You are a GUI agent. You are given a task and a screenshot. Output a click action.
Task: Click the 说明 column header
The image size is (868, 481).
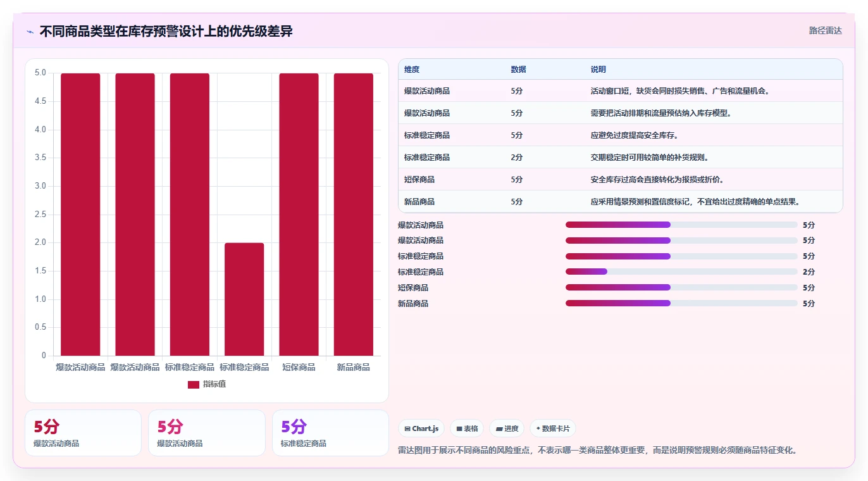598,70
